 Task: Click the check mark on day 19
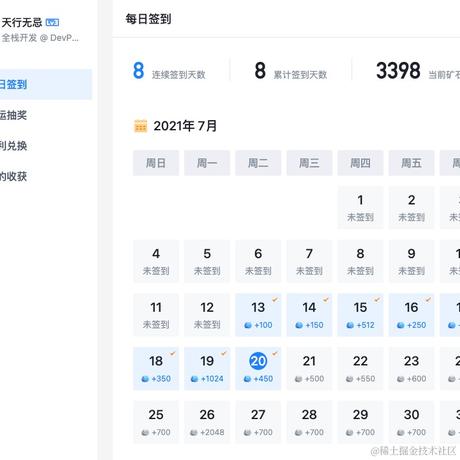tap(224, 353)
